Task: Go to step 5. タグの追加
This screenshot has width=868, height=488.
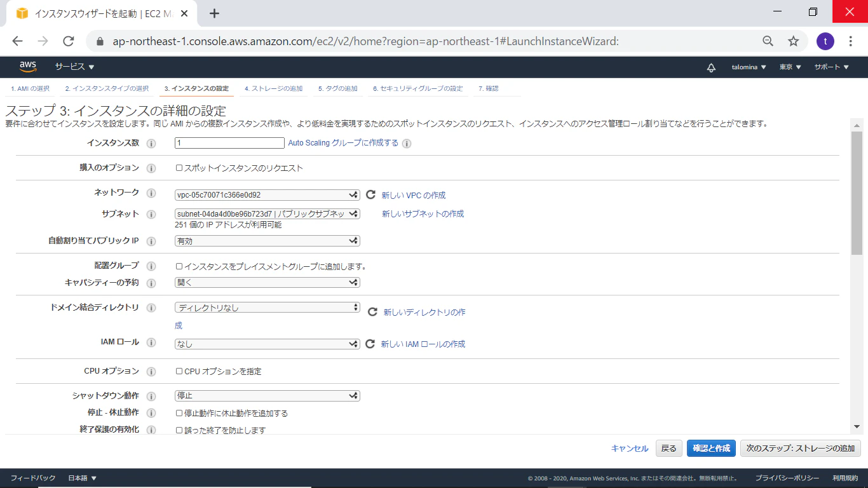Action: tap(338, 88)
